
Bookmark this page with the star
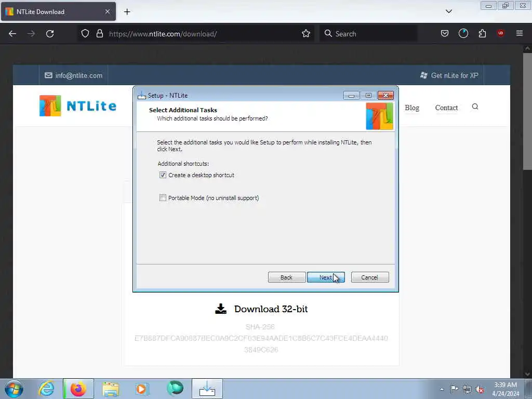click(306, 34)
